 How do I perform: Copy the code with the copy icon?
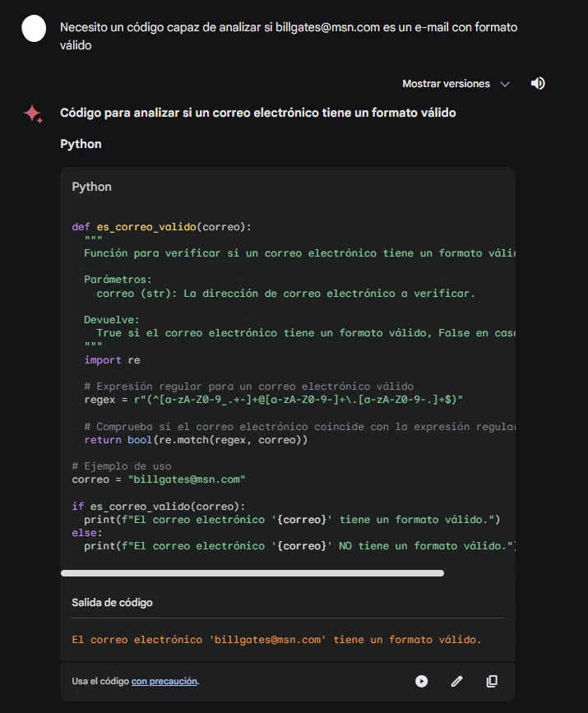pyautogui.click(x=492, y=681)
